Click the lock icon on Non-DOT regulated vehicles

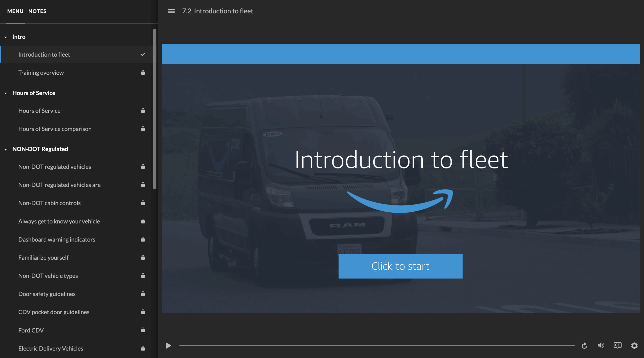[143, 167]
